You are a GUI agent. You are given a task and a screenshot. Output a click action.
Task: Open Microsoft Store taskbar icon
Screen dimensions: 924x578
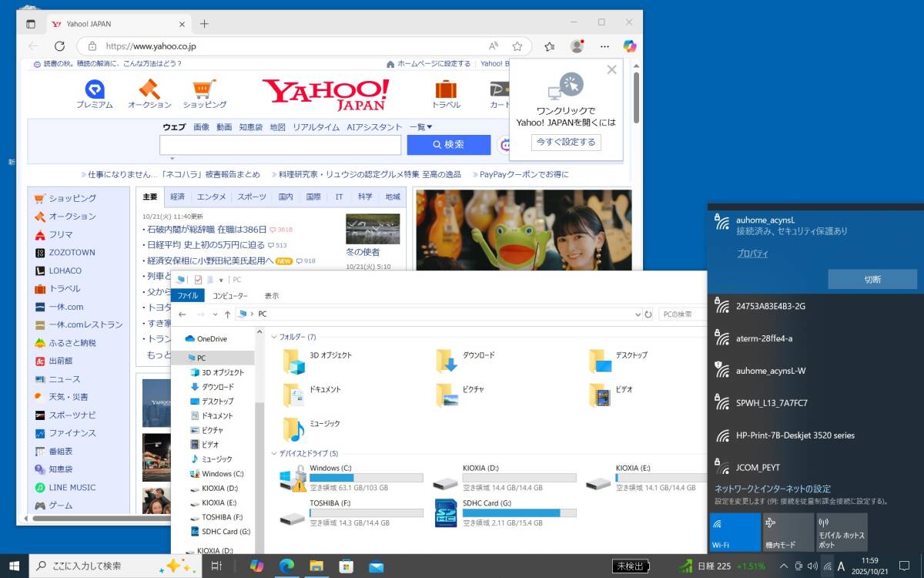(346, 566)
